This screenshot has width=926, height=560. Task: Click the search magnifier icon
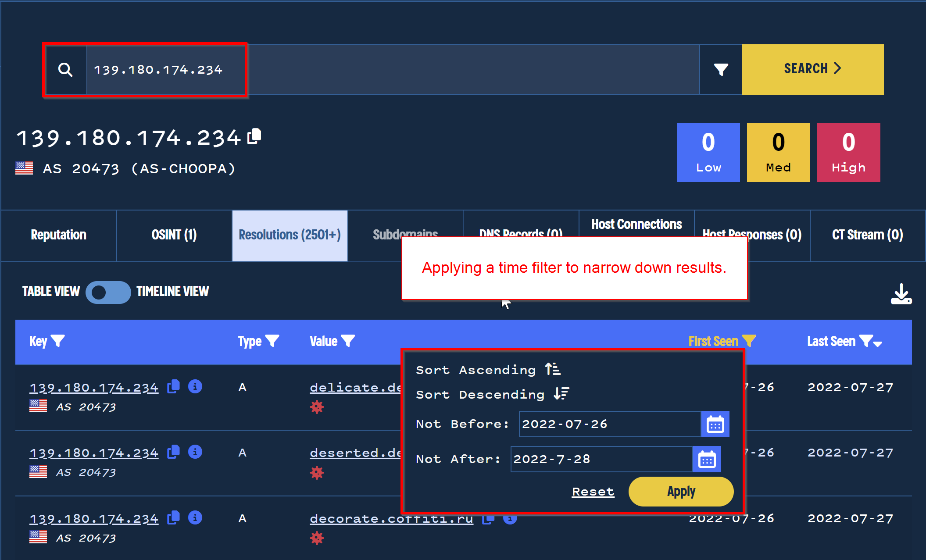click(65, 70)
